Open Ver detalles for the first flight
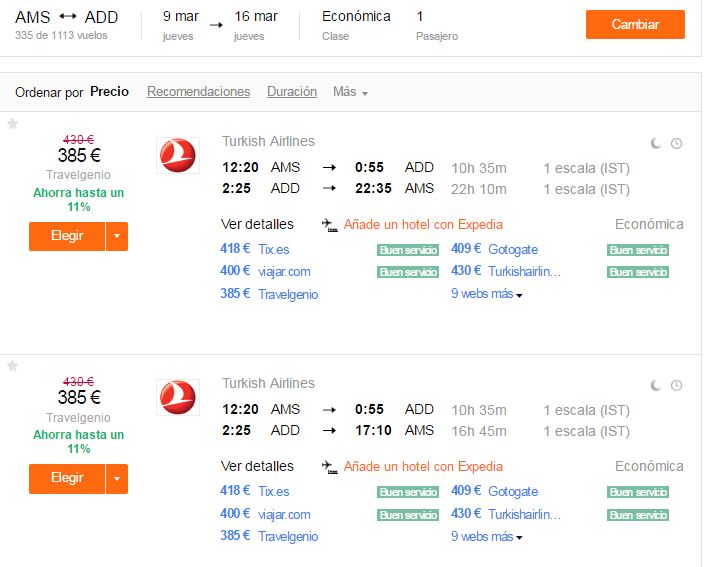The height and width of the screenshot is (567, 707). point(257,224)
